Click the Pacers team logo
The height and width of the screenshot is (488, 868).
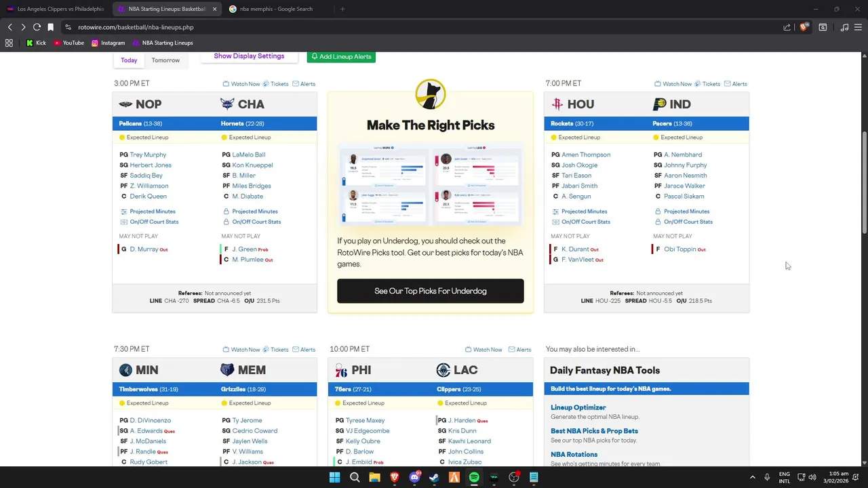pos(659,104)
